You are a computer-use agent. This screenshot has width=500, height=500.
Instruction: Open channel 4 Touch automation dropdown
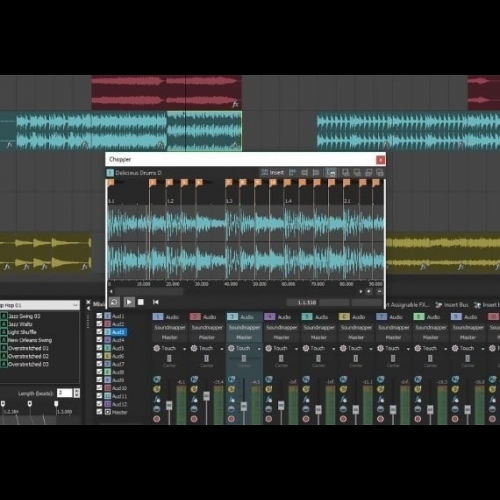tap(296, 349)
